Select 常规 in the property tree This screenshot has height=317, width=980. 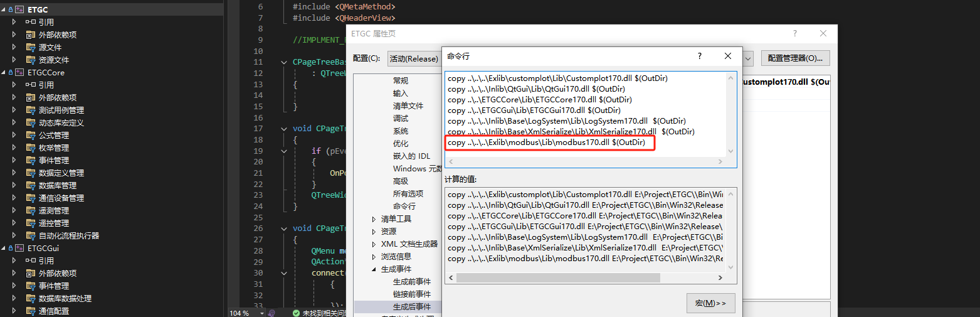[x=401, y=81]
